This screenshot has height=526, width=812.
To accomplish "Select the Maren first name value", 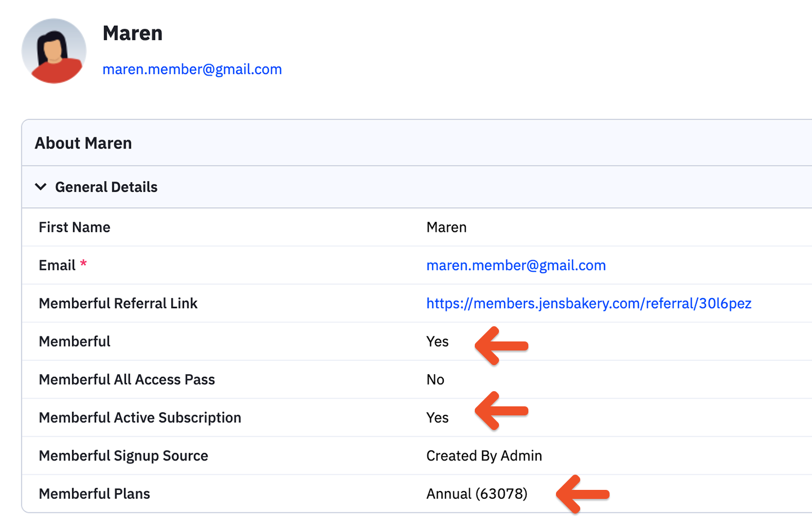I will [x=446, y=227].
